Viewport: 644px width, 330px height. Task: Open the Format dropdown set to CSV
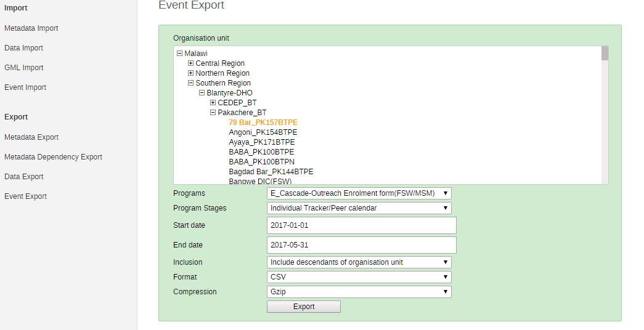click(x=359, y=277)
